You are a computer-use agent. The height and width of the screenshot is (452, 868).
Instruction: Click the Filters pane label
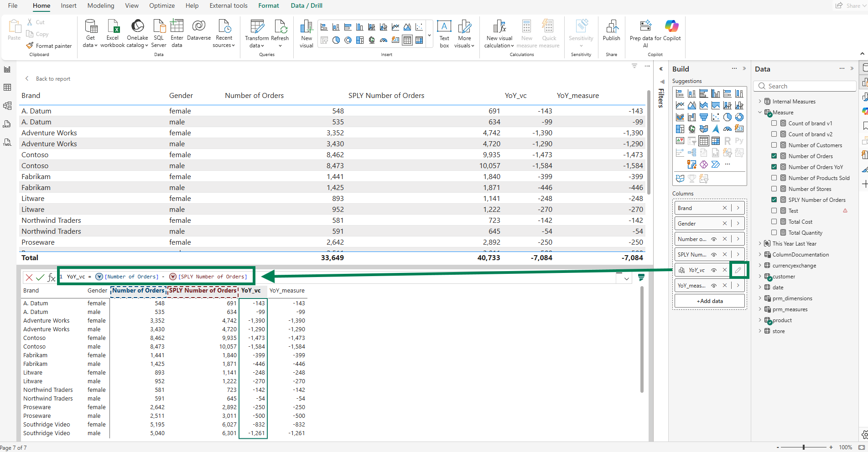point(661,98)
